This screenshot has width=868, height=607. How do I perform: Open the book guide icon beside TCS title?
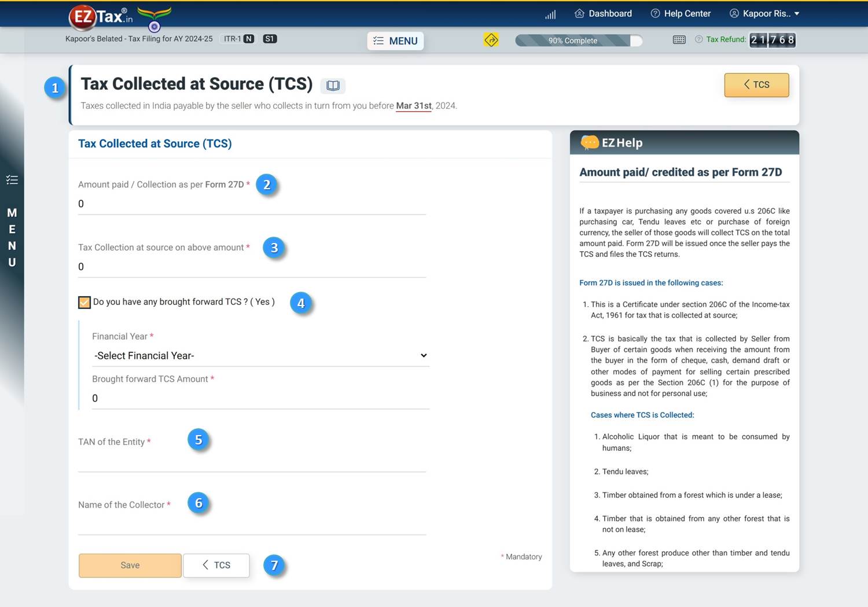click(333, 86)
